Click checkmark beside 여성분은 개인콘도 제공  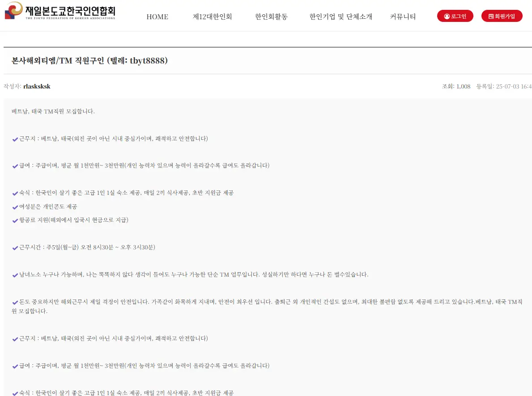point(15,207)
